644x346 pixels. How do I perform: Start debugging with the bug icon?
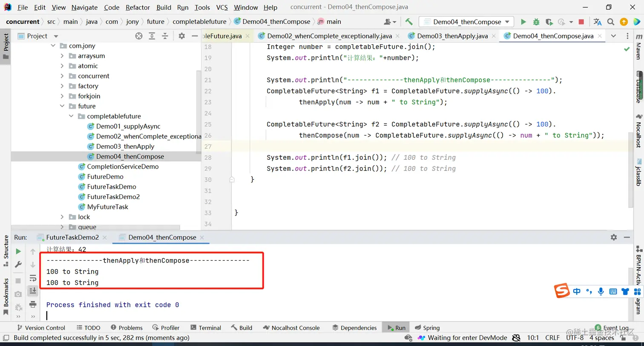[536, 22]
